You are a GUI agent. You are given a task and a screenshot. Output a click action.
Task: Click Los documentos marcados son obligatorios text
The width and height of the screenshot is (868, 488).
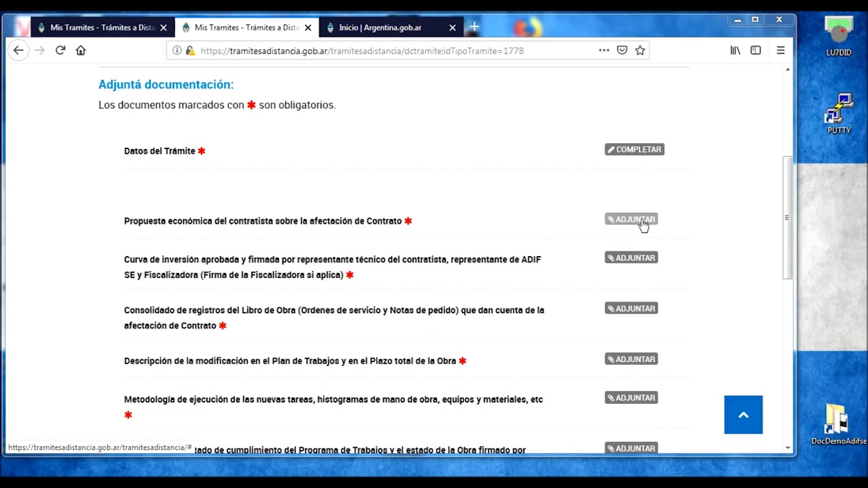coord(217,105)
